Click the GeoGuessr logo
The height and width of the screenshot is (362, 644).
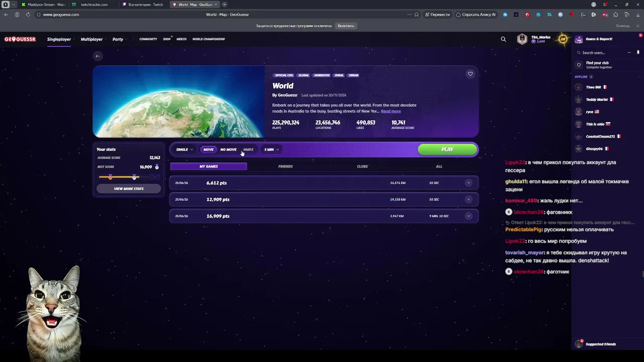pyautogui.click(x=20, y=39)
